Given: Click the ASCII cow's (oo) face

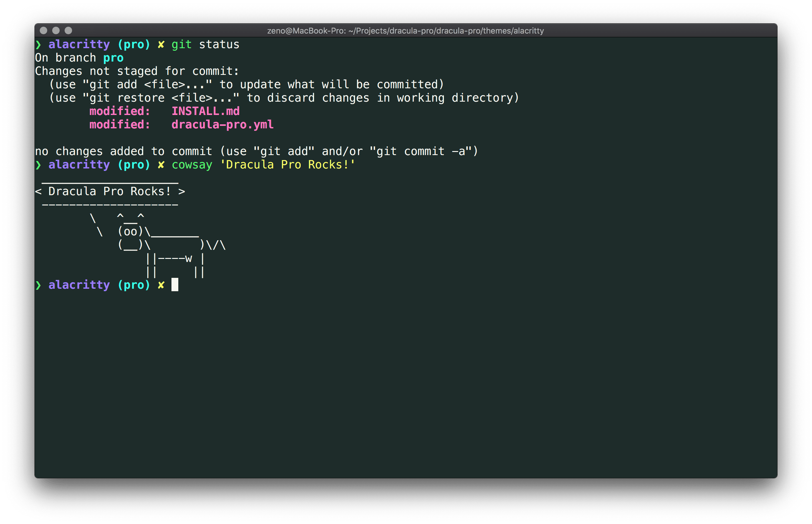Looking at the screenshot, I should (x=131, y=231).
